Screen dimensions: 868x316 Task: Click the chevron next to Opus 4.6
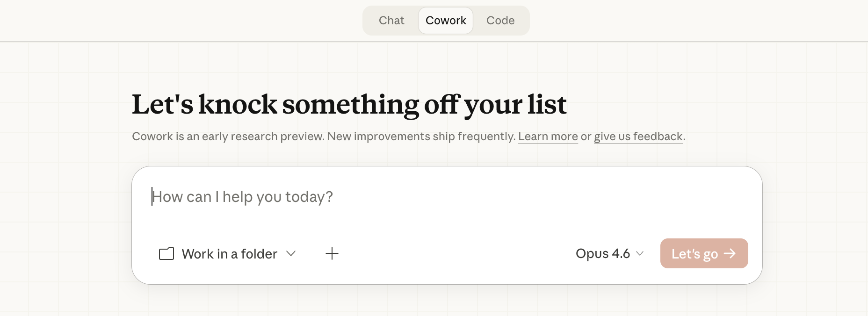point(640,254)
